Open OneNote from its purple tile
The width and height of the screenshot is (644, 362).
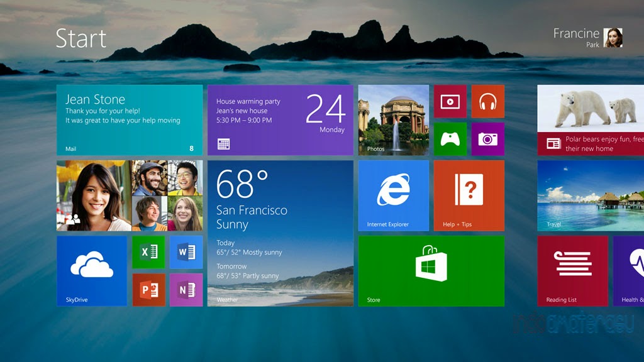[186, 290]
